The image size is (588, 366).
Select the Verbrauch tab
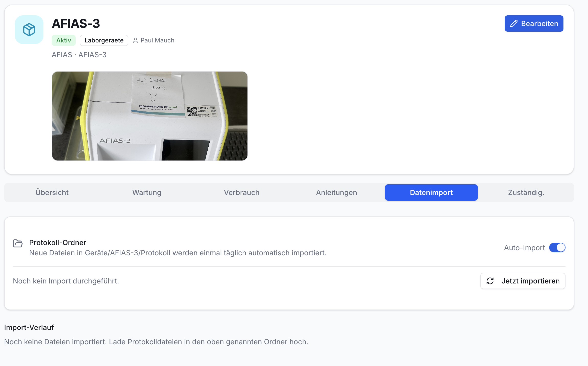point(242,192)
